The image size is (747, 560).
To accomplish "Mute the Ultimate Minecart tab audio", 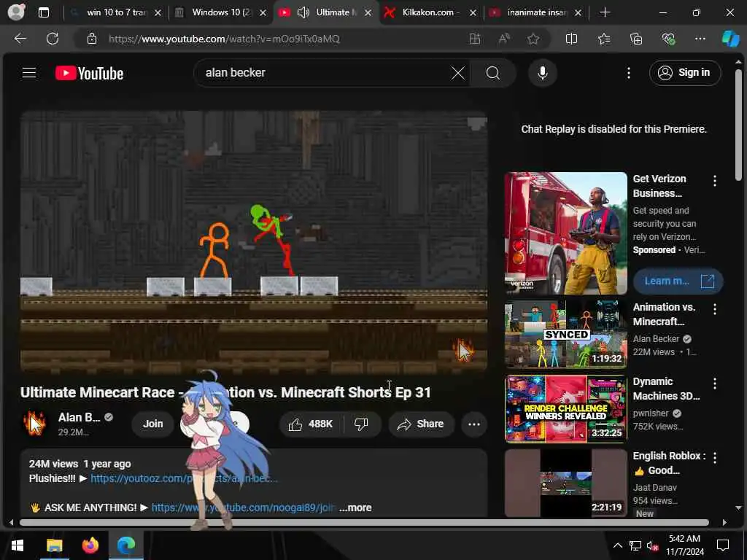I will click(x=303, y=12).
